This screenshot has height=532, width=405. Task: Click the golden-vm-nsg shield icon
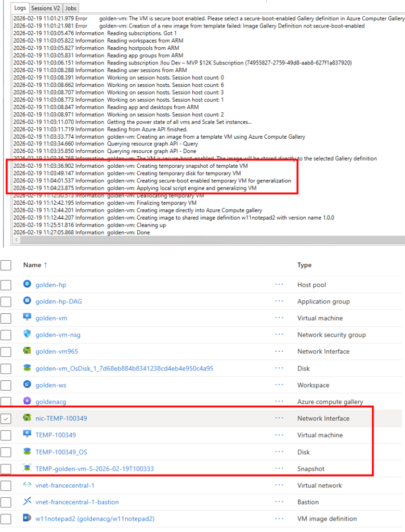28,335
